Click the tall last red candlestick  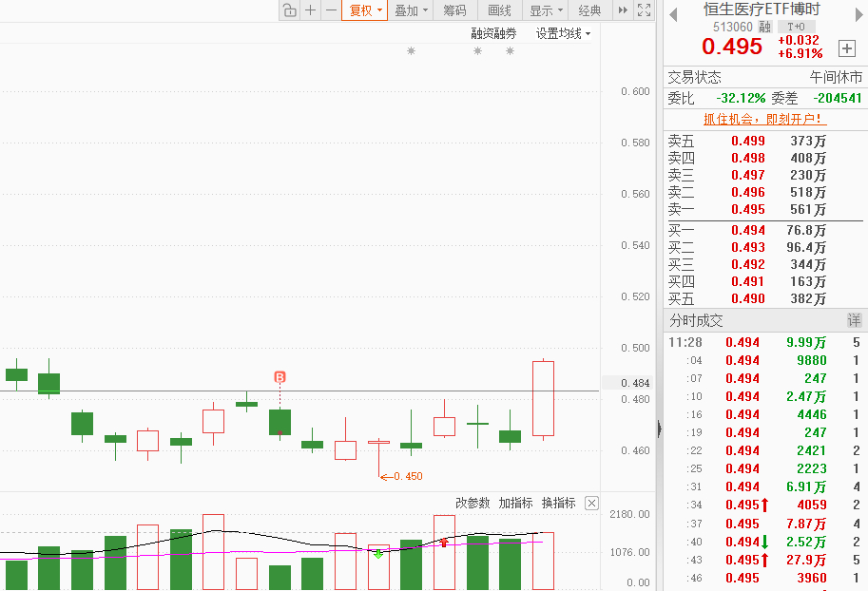[x=543, y=398]
